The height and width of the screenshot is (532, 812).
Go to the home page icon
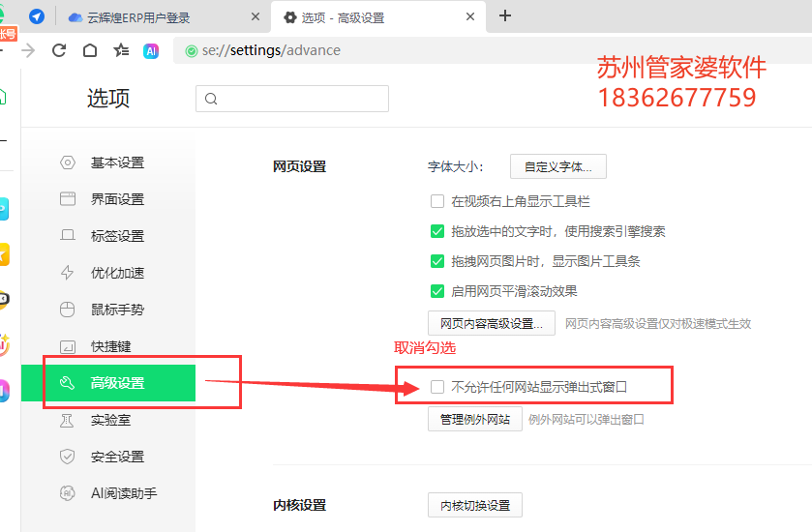tap(90, 50)
